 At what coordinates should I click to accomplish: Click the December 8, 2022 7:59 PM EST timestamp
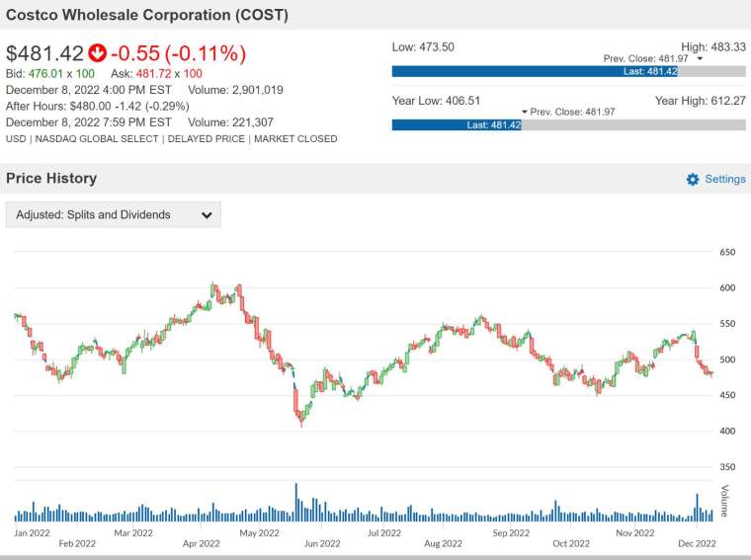pos(89,122)
